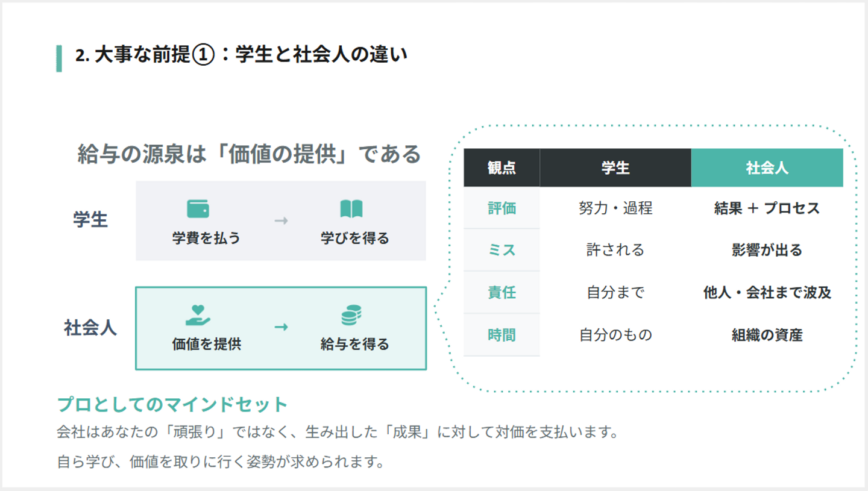Click the open book icon above 学びを得る
Viewport: 868px width, 491px height.
(351, 209)
